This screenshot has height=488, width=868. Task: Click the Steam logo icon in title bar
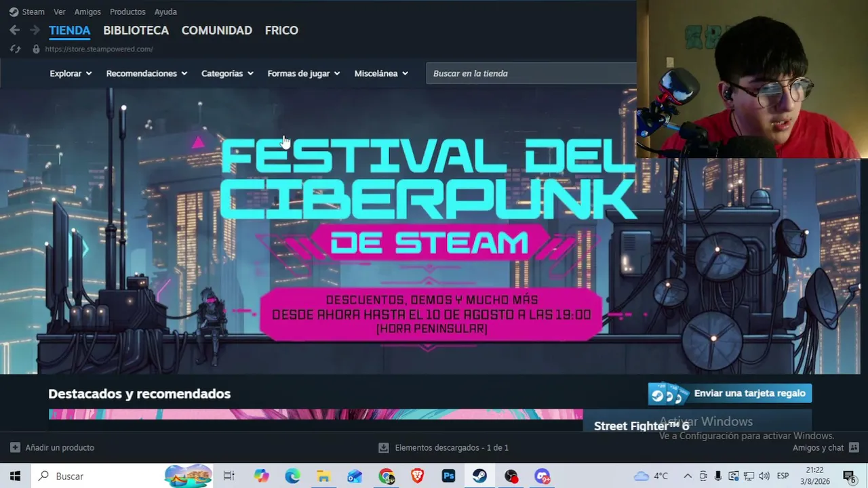click(14, 12)
